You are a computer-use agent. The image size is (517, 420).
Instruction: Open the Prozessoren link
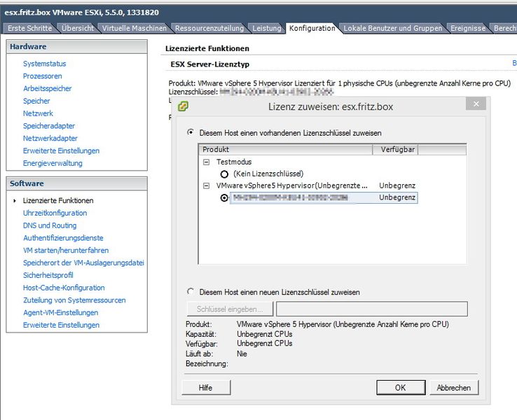pos(43,76)
